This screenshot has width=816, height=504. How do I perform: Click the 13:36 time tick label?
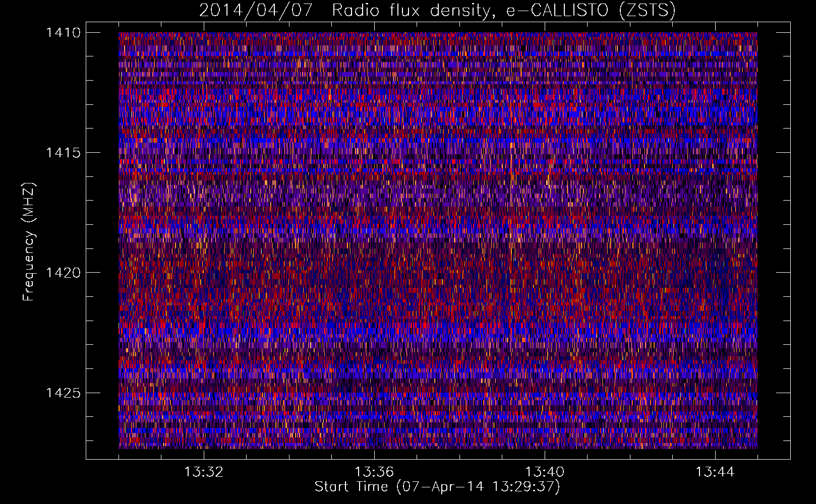374,472
